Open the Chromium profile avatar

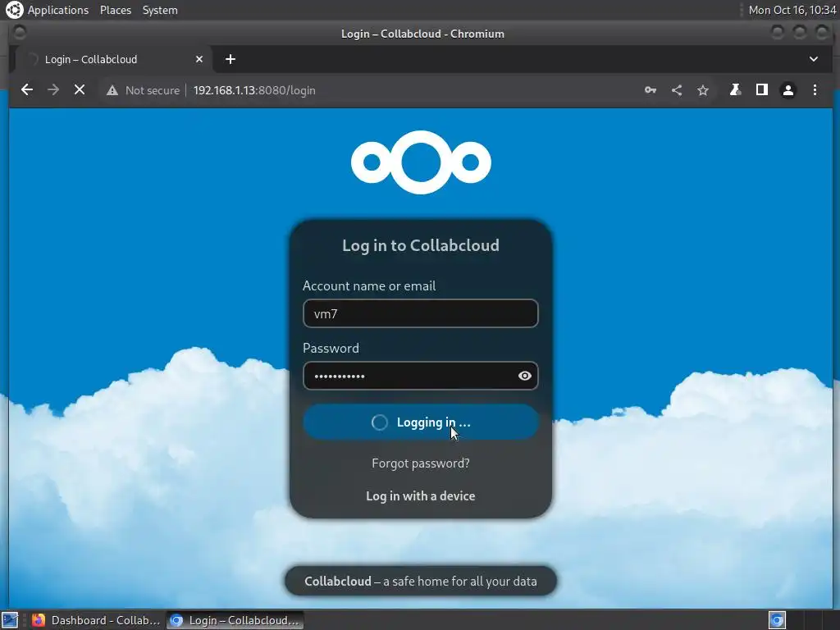(x=788, y=90)
